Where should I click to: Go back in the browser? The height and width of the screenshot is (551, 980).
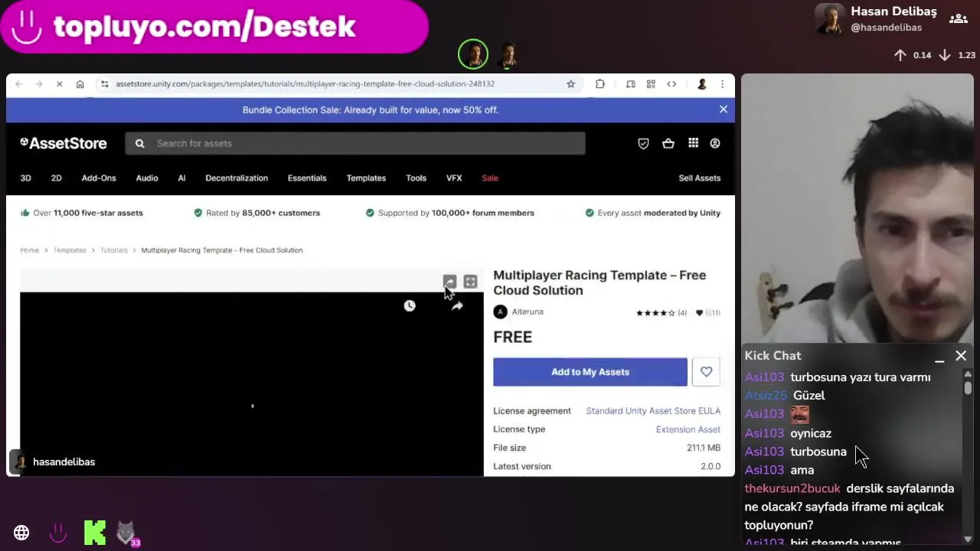(x=18, y=84)
